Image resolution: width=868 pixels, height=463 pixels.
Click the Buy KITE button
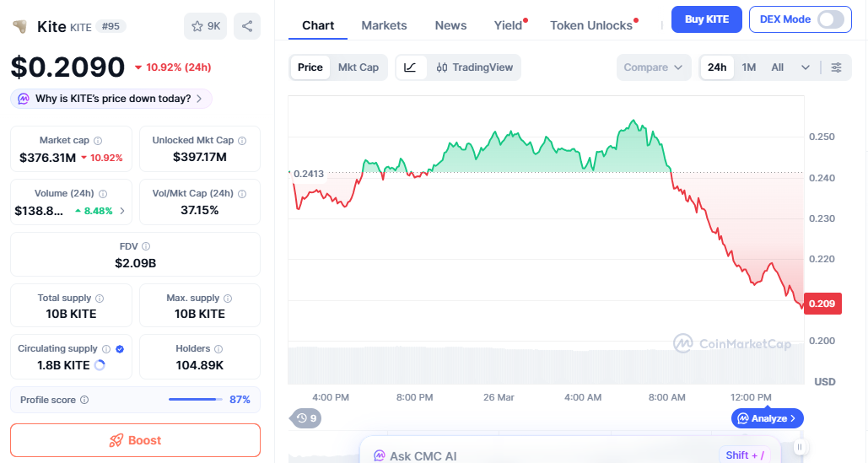pos(706,19)
